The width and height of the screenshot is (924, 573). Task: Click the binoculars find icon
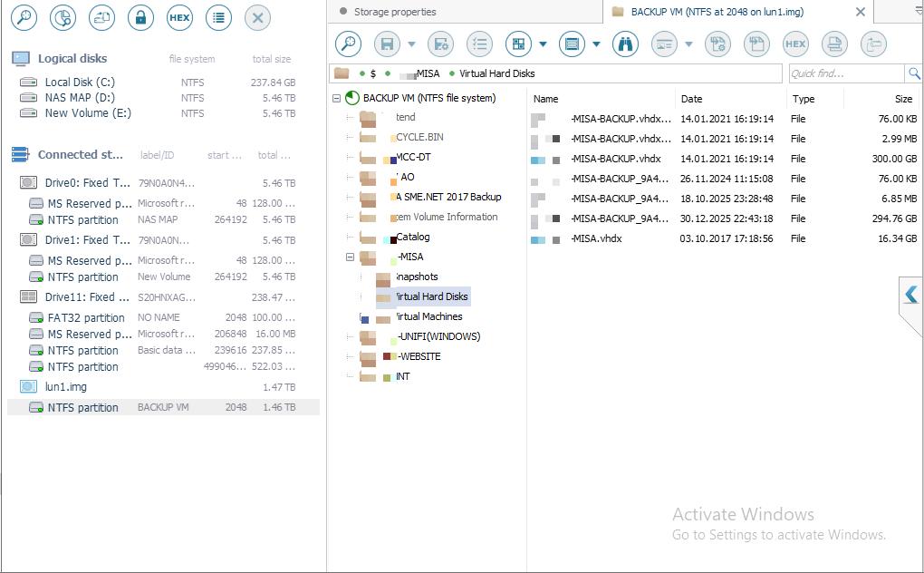625,44
